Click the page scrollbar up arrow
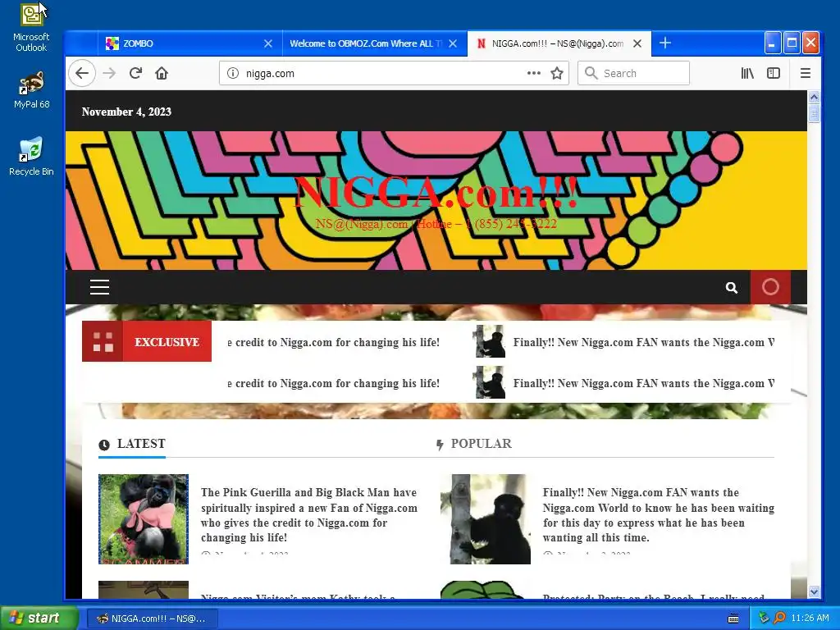840x630 pixels. coord(814,97)
